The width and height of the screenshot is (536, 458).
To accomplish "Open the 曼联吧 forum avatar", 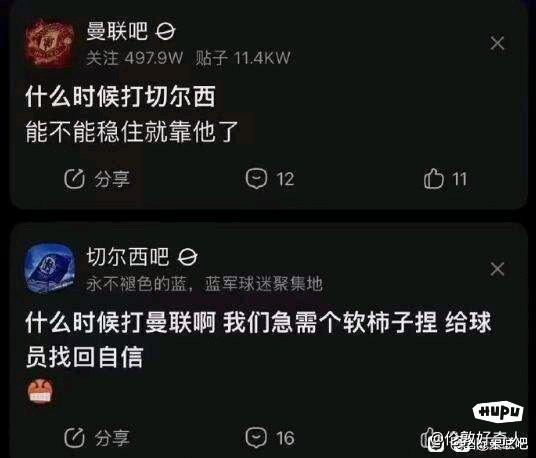I will (50, 43).
